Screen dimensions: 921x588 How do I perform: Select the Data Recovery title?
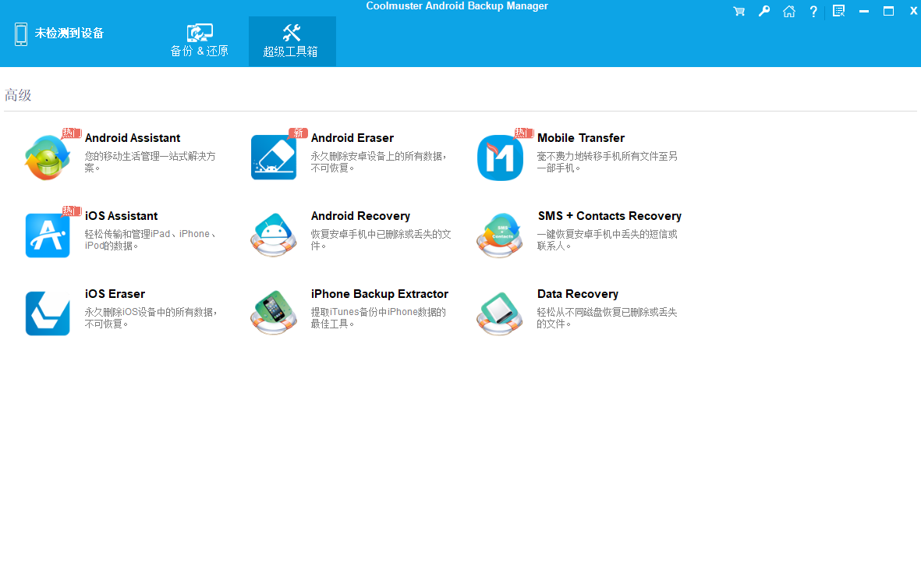(578, 294)
